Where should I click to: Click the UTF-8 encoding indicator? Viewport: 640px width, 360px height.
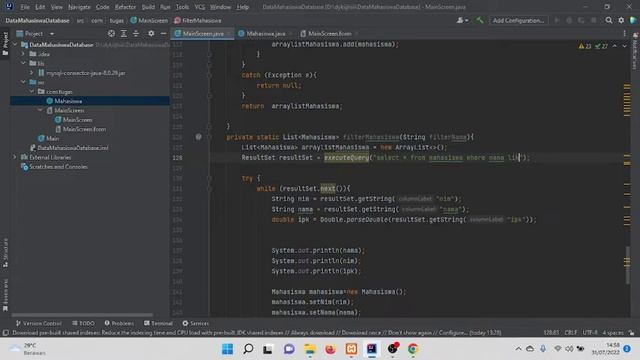point(590,333)
